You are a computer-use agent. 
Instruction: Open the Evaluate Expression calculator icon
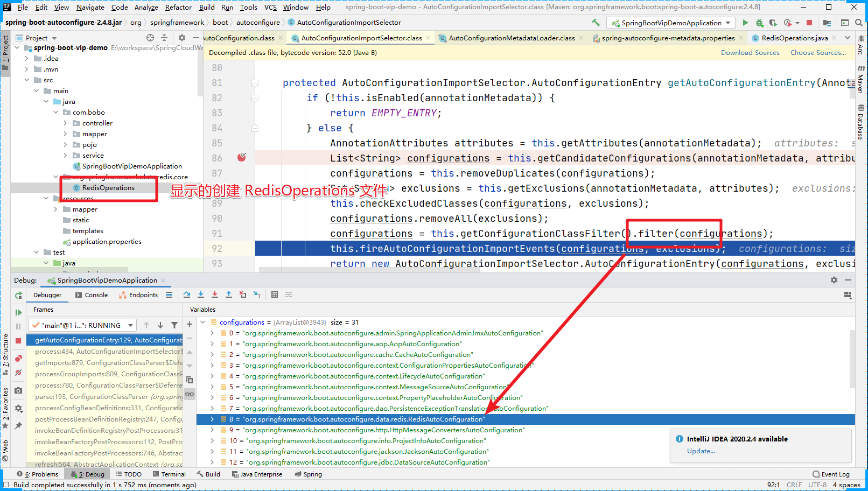[x=275, y=294]
